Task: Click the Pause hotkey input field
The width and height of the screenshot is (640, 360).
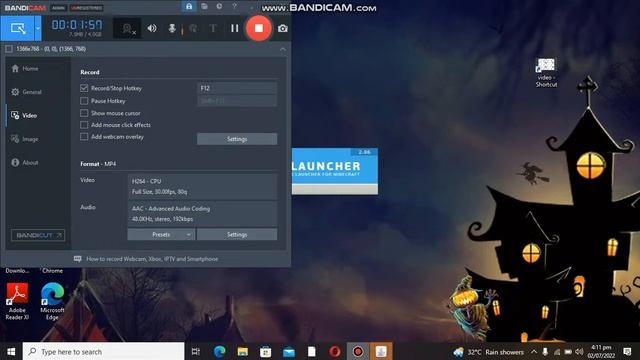Action: click(x=237, y=101)
